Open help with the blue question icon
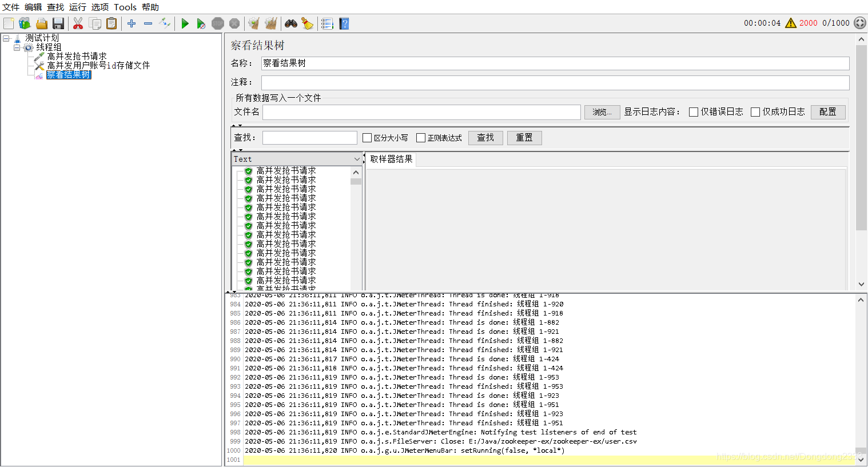This screenshot has width=868, height=467. [344, 23]
